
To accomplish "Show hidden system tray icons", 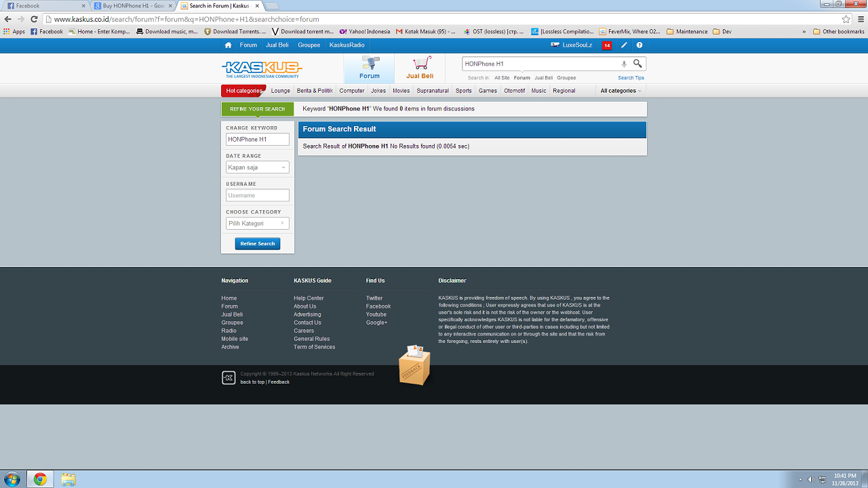I will pos(800,479).
